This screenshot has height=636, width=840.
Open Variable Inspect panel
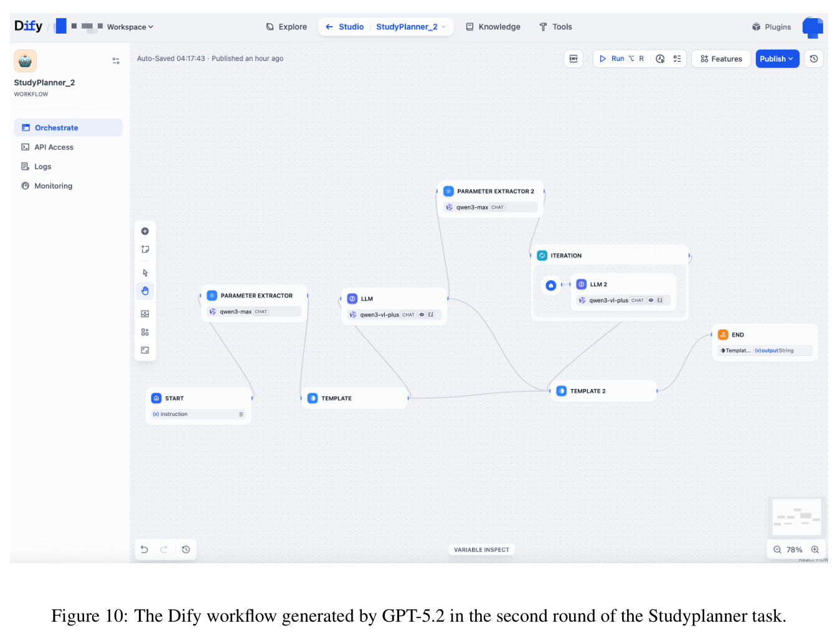(481, 549)
